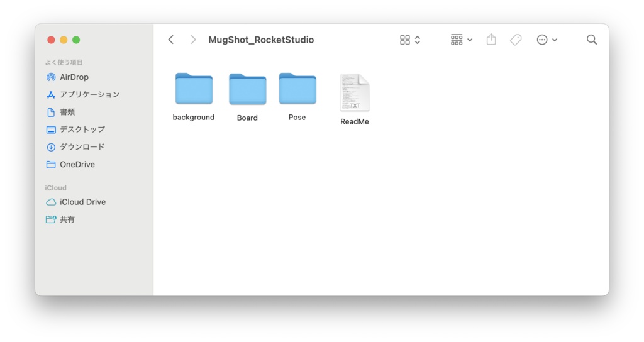Viewport: 644px width, 342px height.
Task: Click the iCloud Drive cloud icon
Action: (x=51, y=202)
